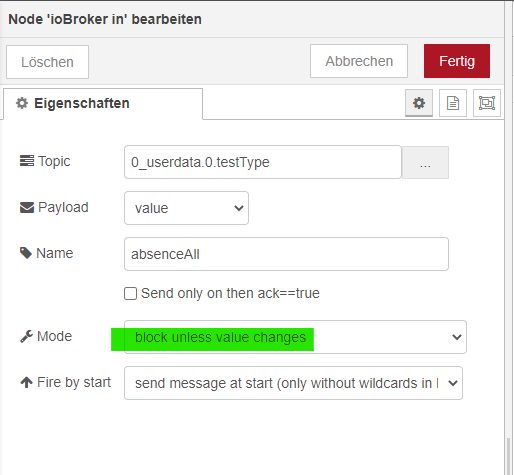Click the Topic list icon label
Image resolution: width=514 pixels, height=475 pixels.
pos(27,161)
